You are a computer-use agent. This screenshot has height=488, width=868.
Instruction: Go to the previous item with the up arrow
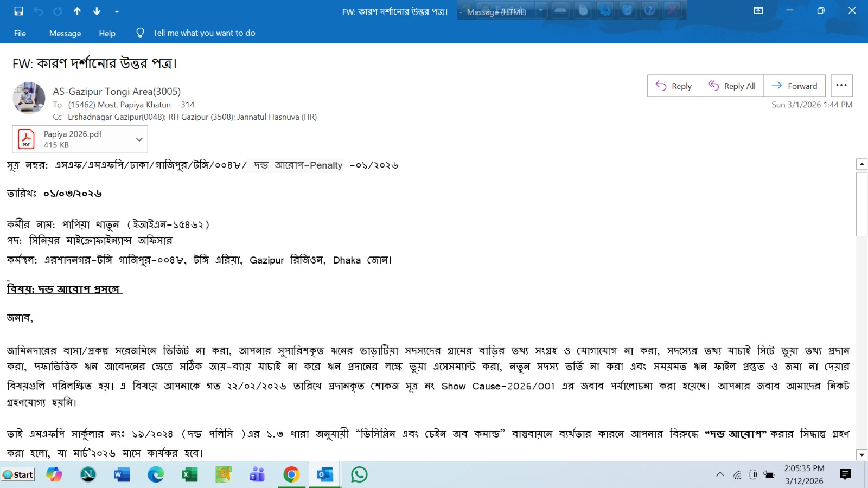[77, 11]
